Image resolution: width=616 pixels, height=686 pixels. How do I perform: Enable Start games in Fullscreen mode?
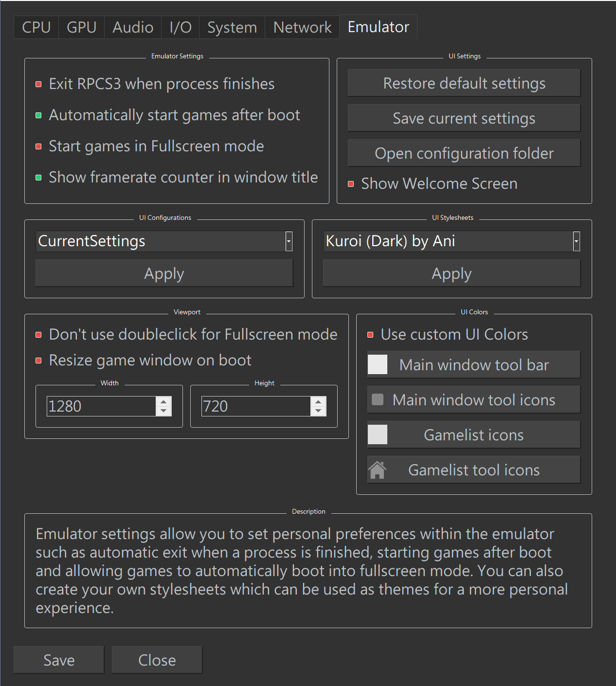39,146
